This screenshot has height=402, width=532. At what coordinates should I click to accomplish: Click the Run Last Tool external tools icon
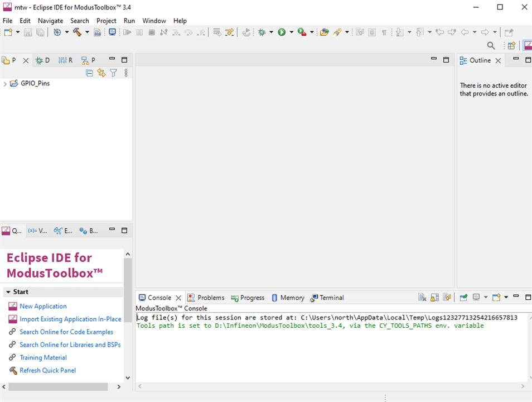(302, 32)
